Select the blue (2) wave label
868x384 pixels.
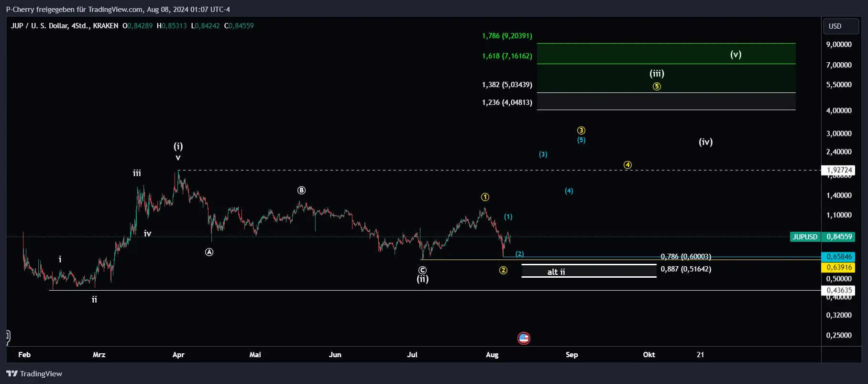pyautogui.click(x=519, y=254)
